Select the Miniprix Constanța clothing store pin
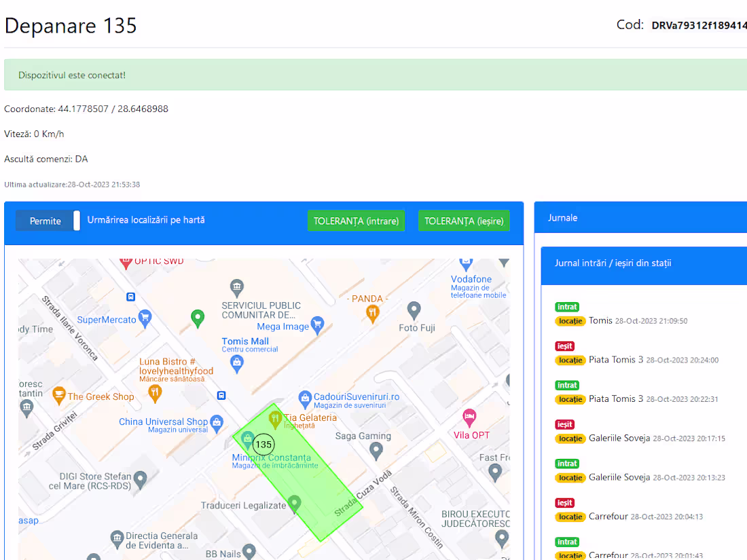Image resolution: width=747 pixels, height=560 pixels. [247, 439]
